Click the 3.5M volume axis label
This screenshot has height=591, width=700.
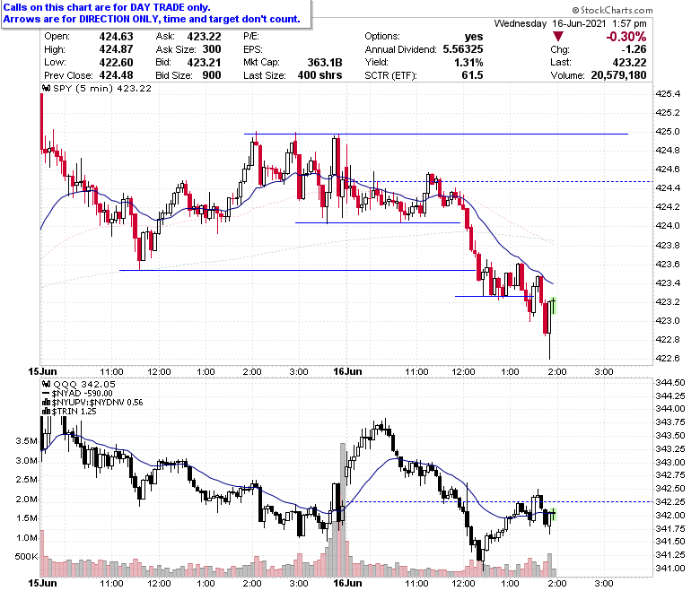pos(26,440)
